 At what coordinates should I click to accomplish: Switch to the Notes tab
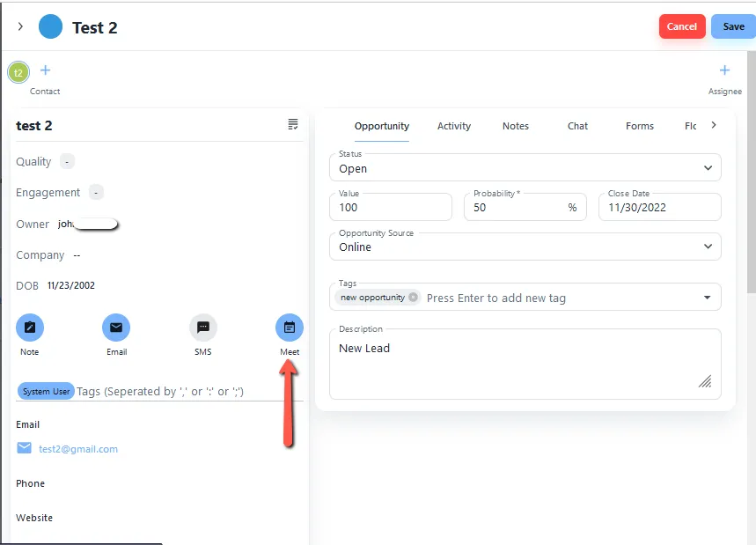[x=516, y=126]
